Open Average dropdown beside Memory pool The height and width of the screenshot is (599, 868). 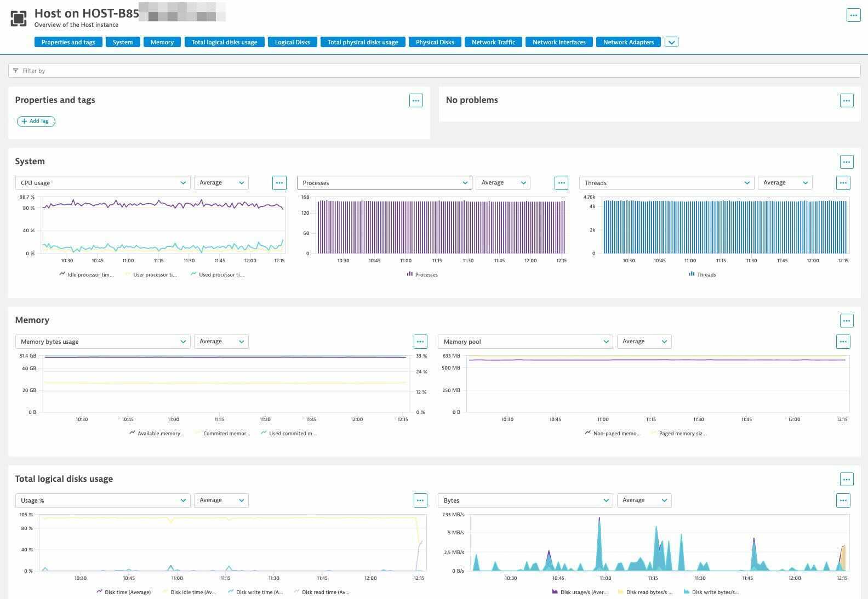pyautogui.click(x=644, y=342)
